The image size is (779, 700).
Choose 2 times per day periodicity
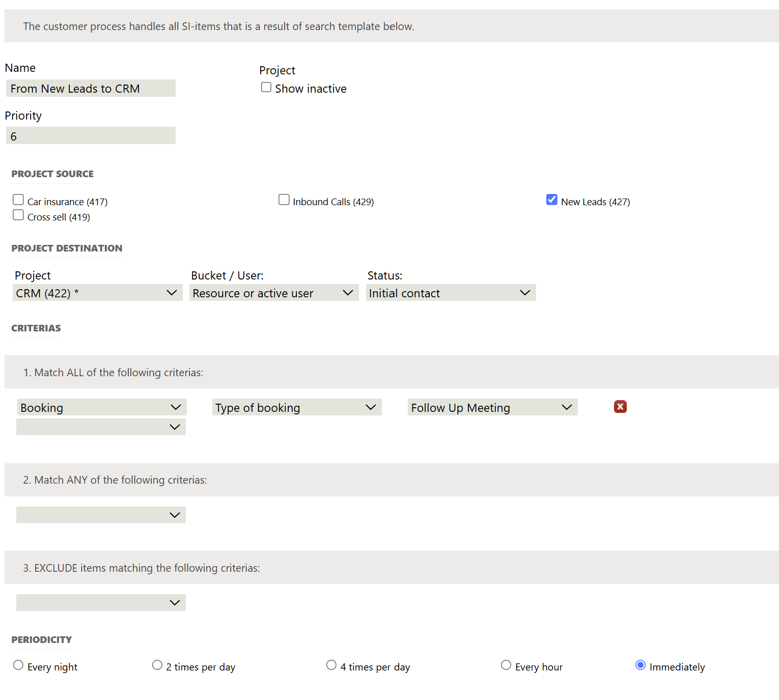(157, 665)
